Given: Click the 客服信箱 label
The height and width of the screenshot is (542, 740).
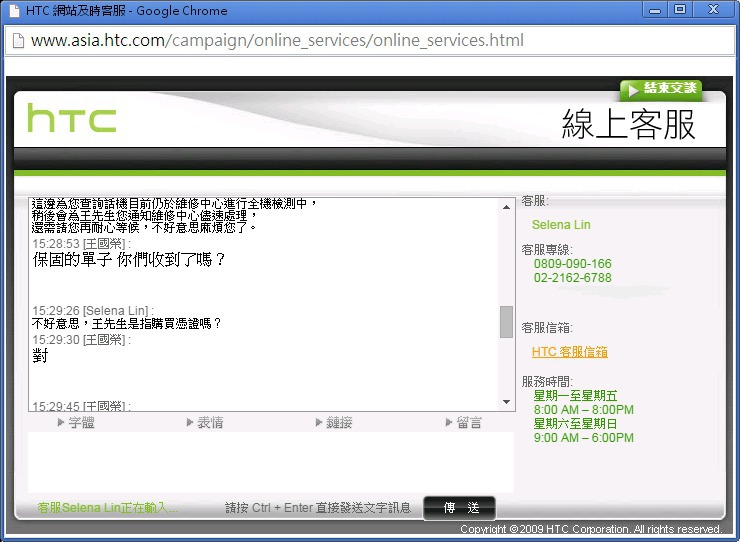Looking at the screenshot, I should point(547,328).
